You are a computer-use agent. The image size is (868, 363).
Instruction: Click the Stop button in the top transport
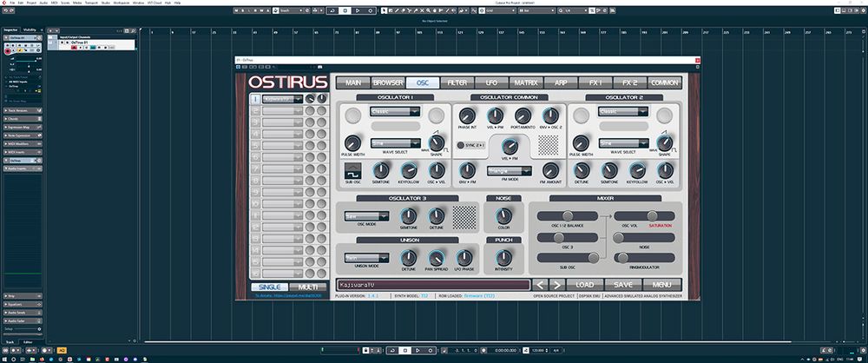point(345,10)
